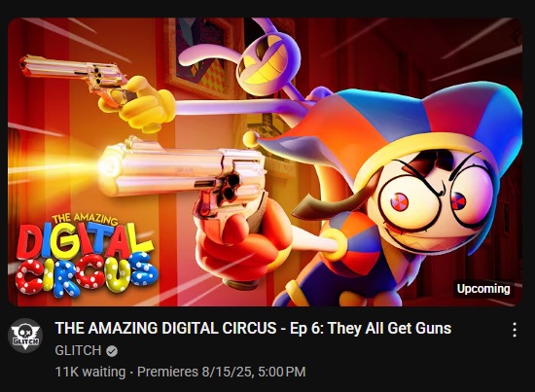This screenshot has width=535, height=392.
Task: Click the Upcoming badge on the thumbnail
Action: pos(483,289)
